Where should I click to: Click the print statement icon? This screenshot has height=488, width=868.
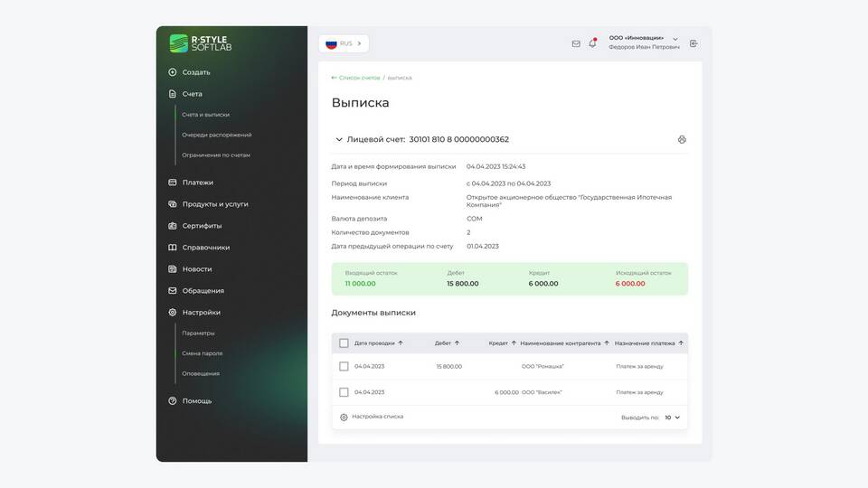tap(682, 140)
